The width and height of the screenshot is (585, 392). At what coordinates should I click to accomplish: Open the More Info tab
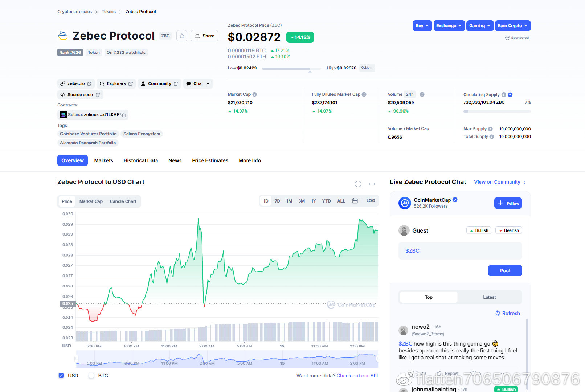pos(250,160)
